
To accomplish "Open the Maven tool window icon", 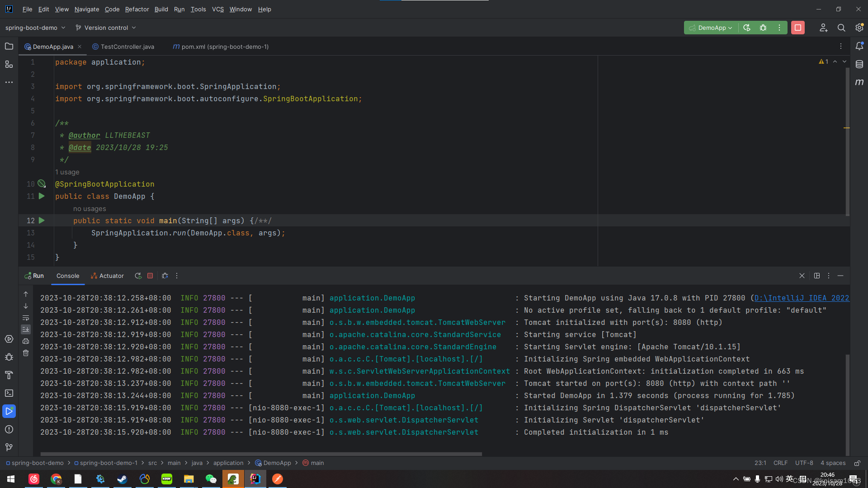I will pos(859,82).
